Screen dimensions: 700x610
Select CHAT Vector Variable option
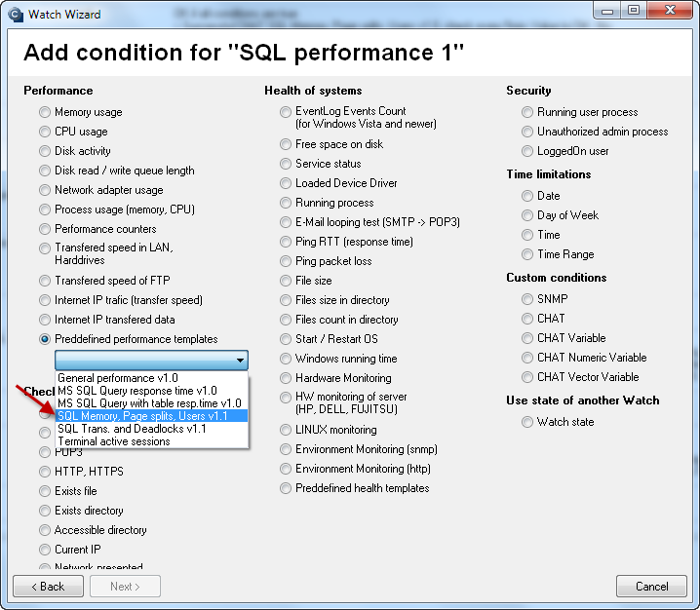(x=527, y=377)
